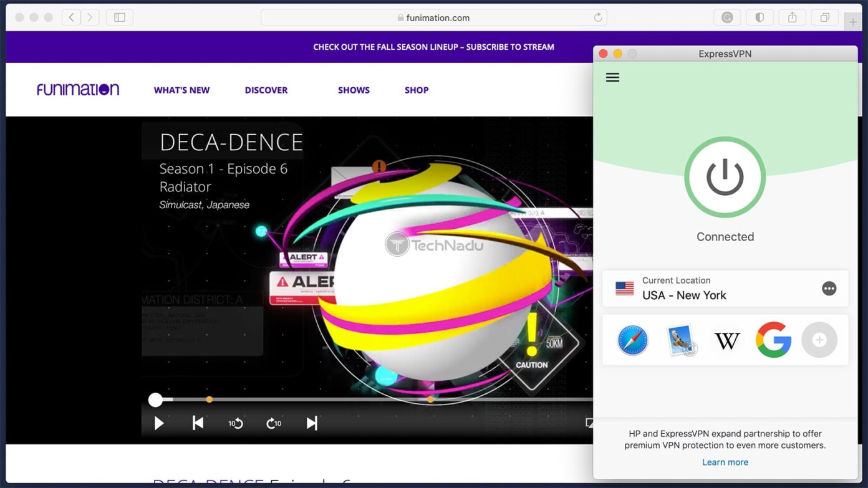Skip to previous episode in player

[198, 423]
